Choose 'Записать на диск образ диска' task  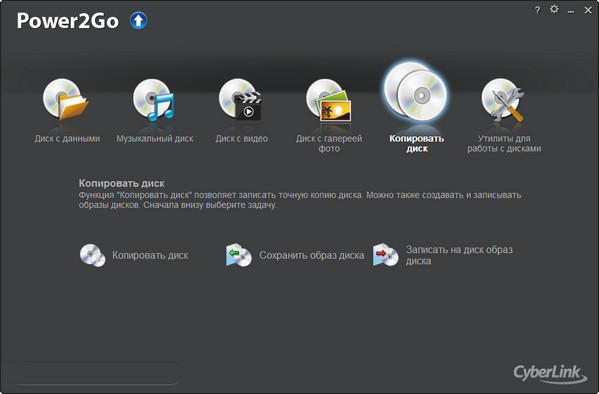(459, 255)
